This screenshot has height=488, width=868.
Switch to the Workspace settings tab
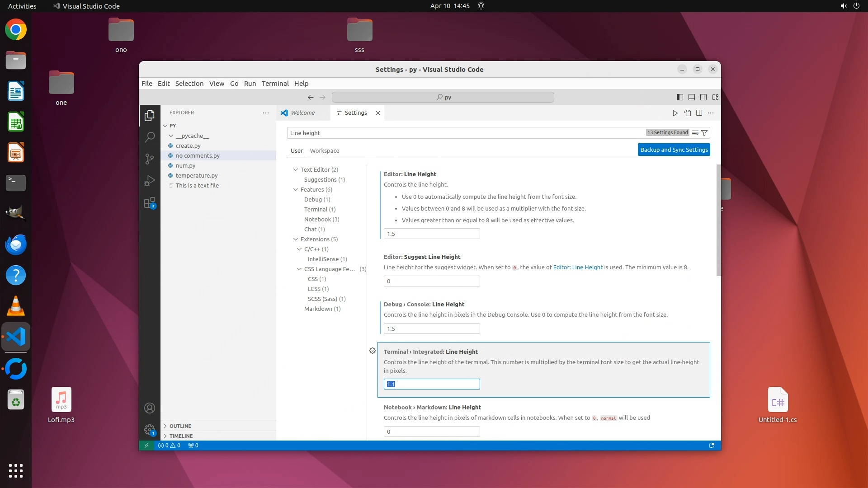click(324, 151)
